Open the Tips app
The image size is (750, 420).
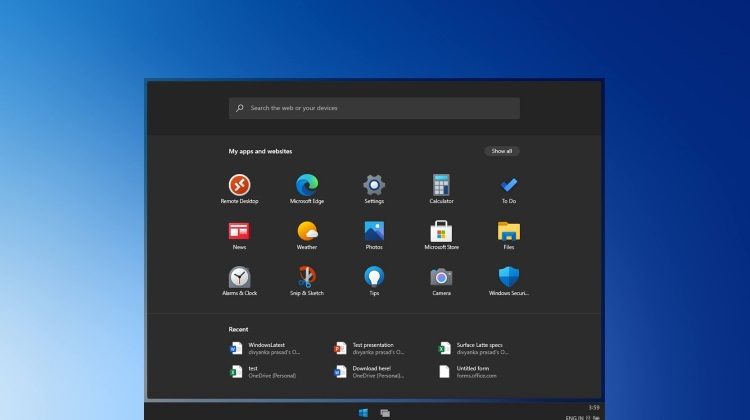[374, 277]
